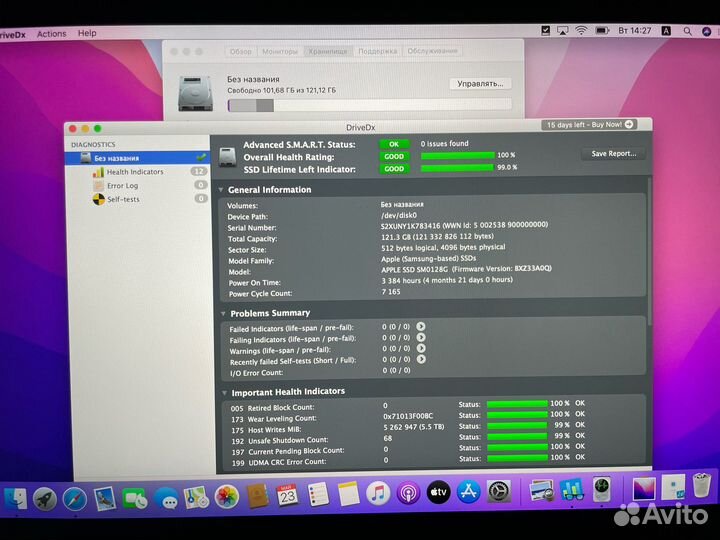The height and width of the screenshot is (540, 720).
Task: Click the Save Report button
Action: point(613,154)
